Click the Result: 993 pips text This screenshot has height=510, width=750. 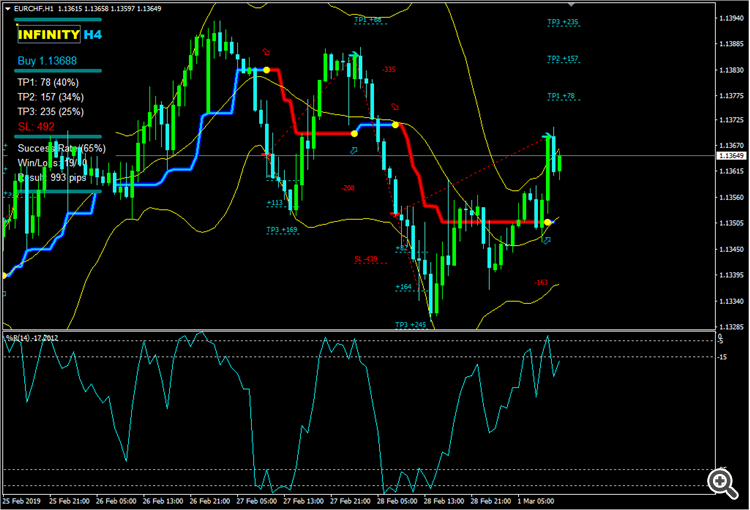coord(52,177)
